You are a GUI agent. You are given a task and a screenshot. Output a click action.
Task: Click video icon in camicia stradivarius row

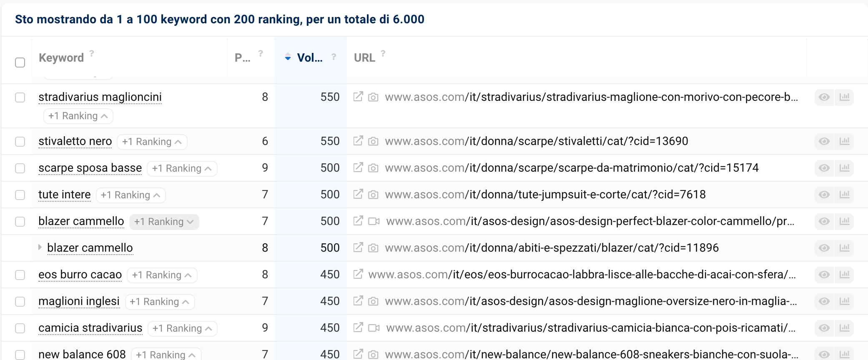(x=374, y=328)
